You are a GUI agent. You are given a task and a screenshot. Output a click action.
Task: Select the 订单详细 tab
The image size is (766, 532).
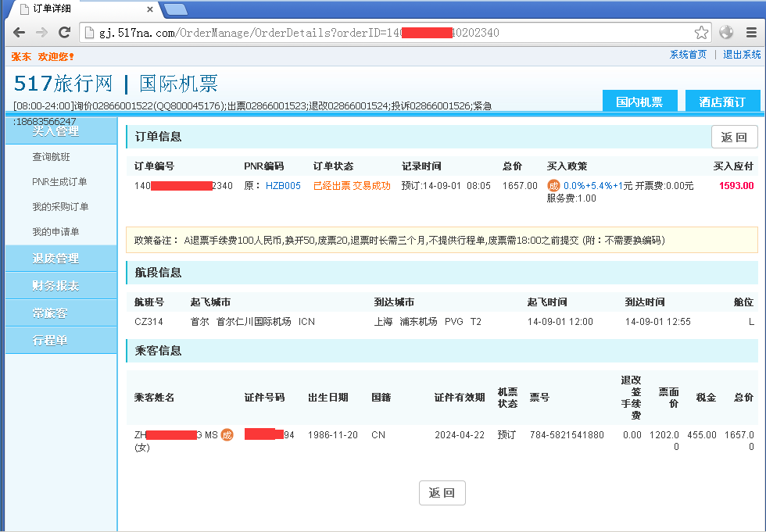tap(83, 9)
